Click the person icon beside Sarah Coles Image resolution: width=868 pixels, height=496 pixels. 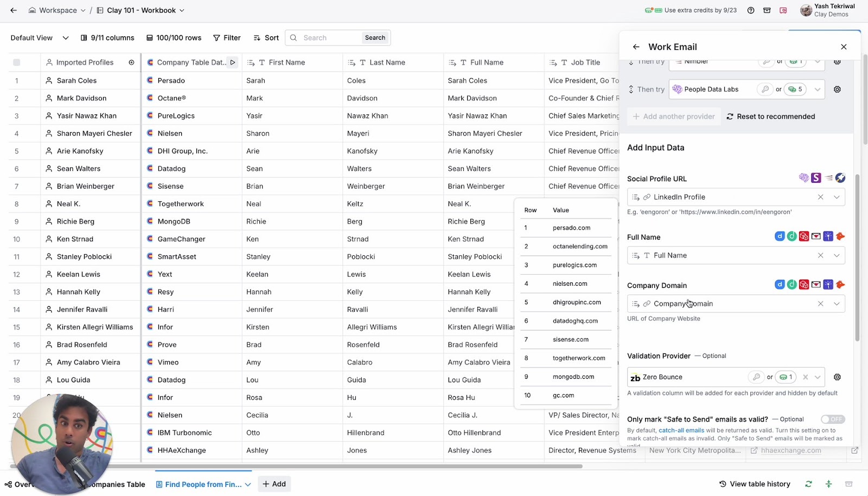(49, 80)
